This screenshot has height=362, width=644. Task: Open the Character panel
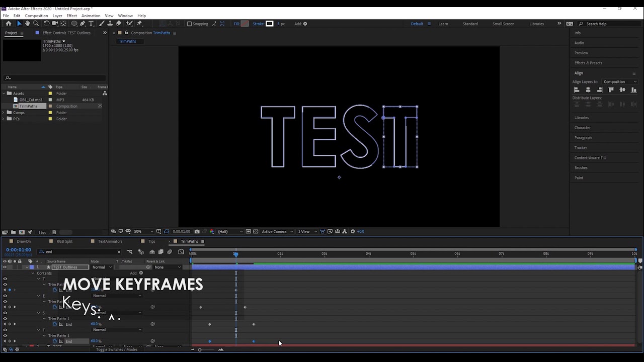(x=583, y=128)
